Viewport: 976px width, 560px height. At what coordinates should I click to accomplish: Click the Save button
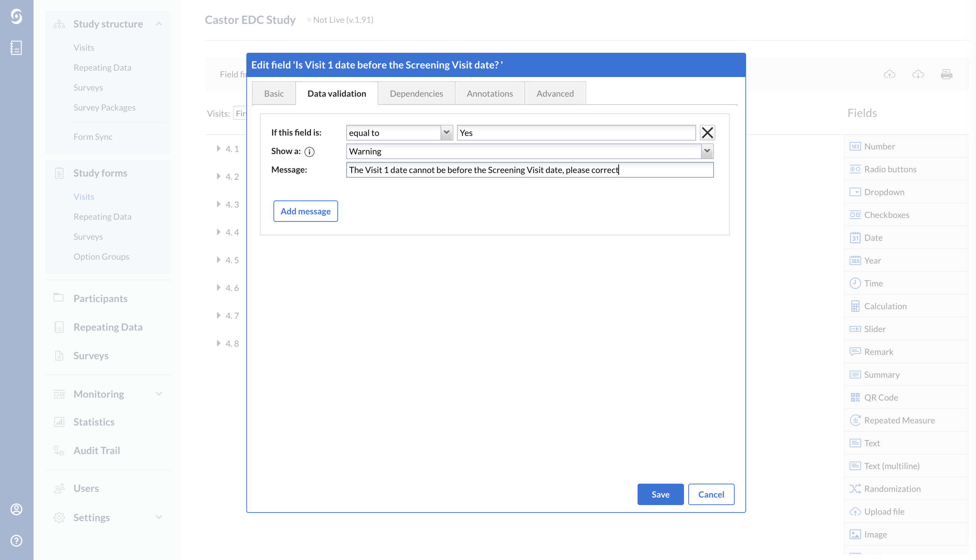(x=660, y=494)
